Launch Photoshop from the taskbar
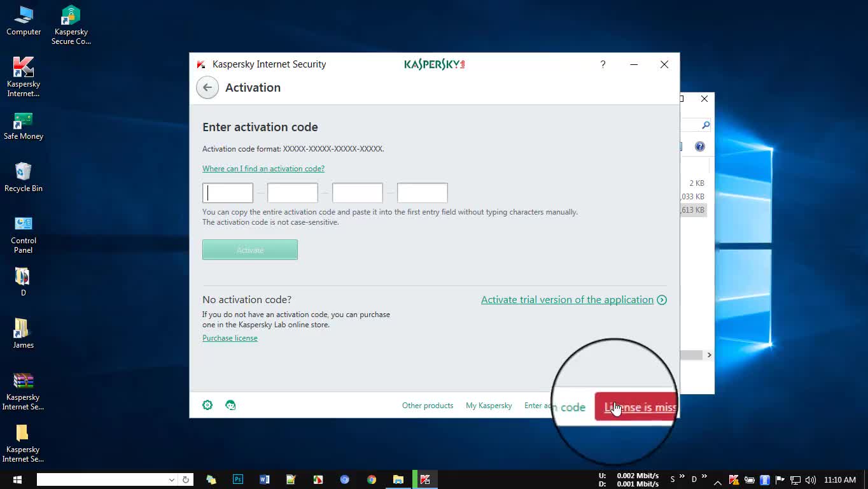The height and width of the screenshot is (489, 868). click(238, 479)
